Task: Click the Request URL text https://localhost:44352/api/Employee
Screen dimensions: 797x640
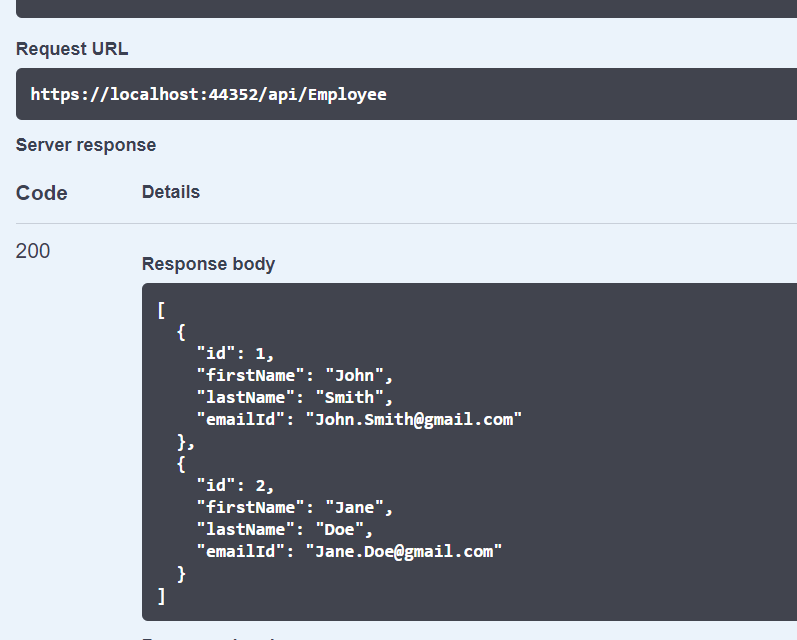Action: [208, 95]
